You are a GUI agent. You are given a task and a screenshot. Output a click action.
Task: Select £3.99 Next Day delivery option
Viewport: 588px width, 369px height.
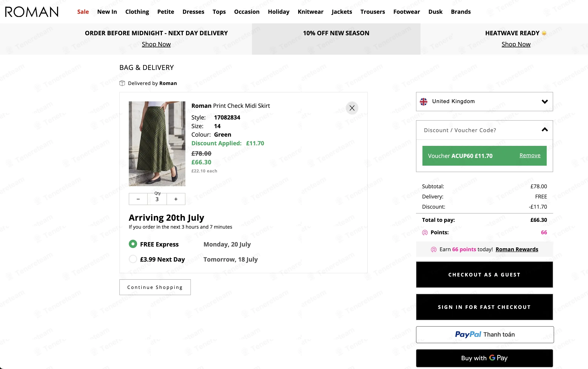point(133,259)
